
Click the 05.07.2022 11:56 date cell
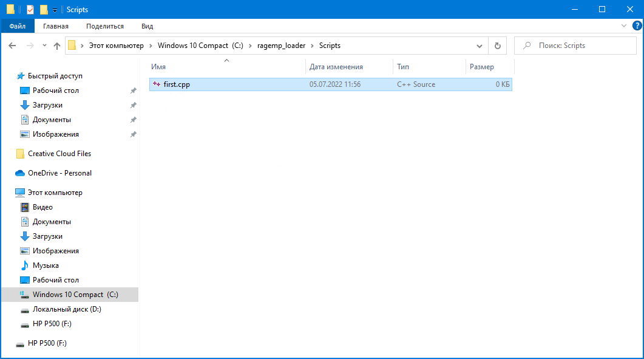(334, 84)
